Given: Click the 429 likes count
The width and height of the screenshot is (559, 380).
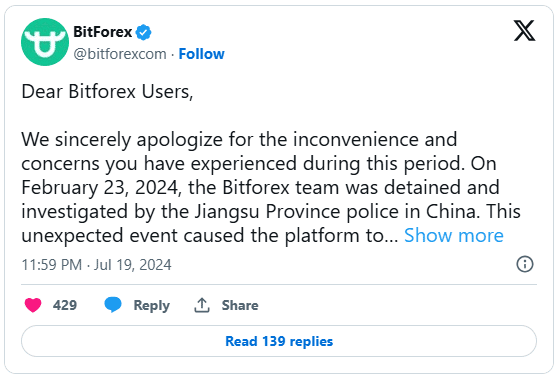Looking at the screenshot, I should click(65, 305).
